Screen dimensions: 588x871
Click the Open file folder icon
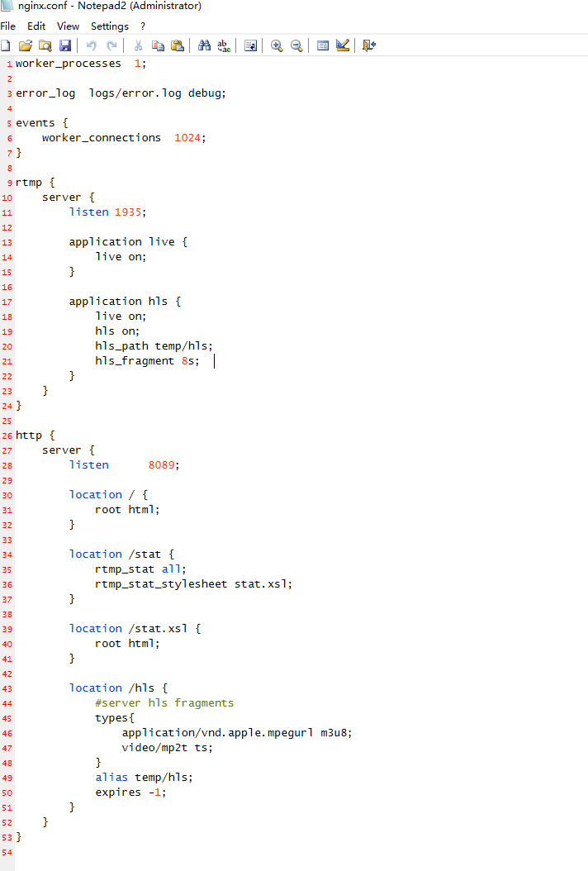[25, 45]
